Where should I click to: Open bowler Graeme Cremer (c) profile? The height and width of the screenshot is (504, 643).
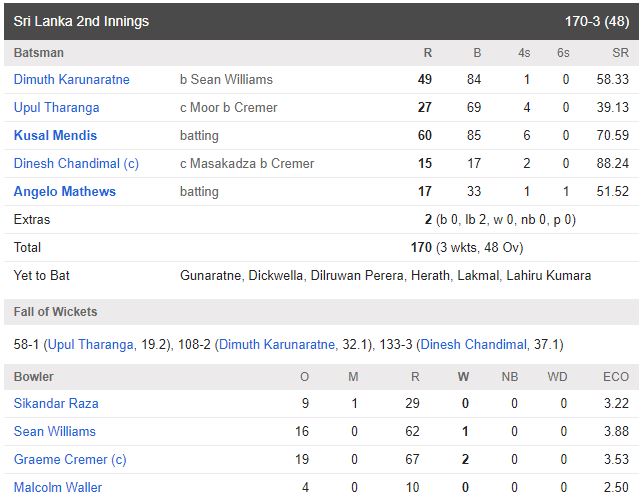(x=70, y=459)
